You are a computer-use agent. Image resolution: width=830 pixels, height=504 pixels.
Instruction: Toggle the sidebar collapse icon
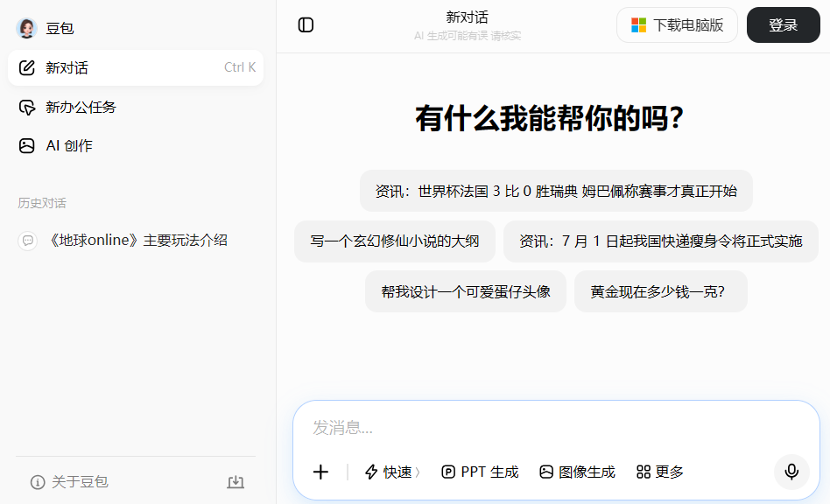[x=306, y=24]
